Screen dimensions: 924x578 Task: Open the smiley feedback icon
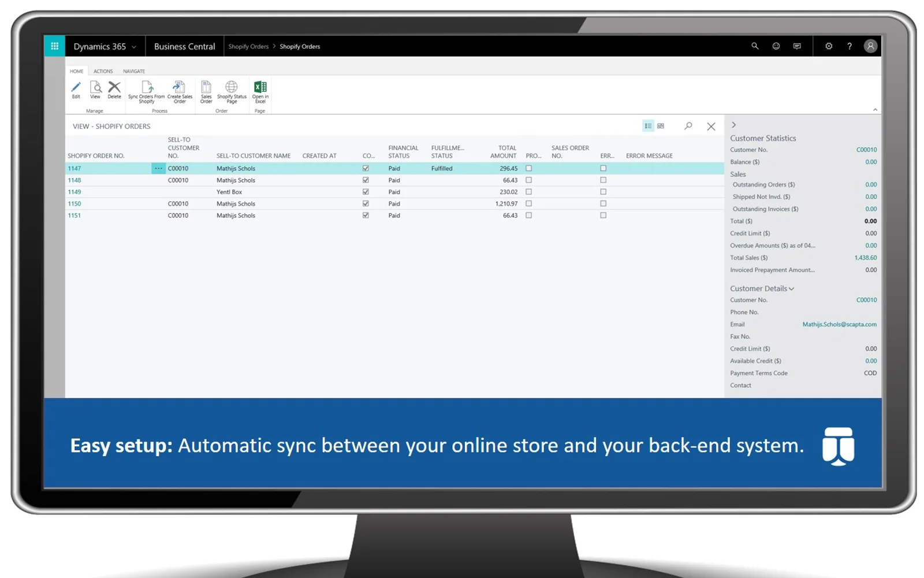(x=776, y=46)
